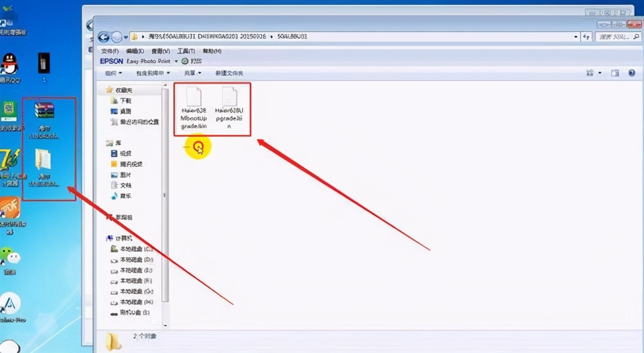Click the 新建文件夹 new folder button
This screenshot has width=644, height=353.
point(229,73)
